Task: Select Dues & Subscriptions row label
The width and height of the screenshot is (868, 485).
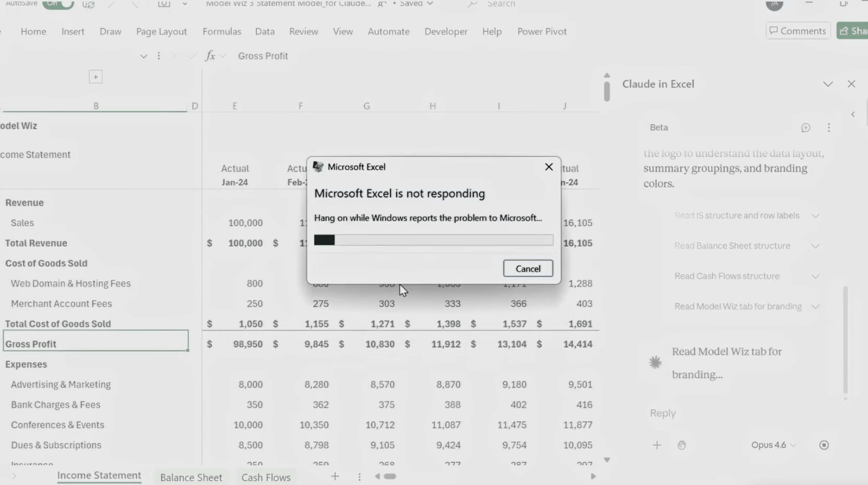Action: (x=56, y=445)
